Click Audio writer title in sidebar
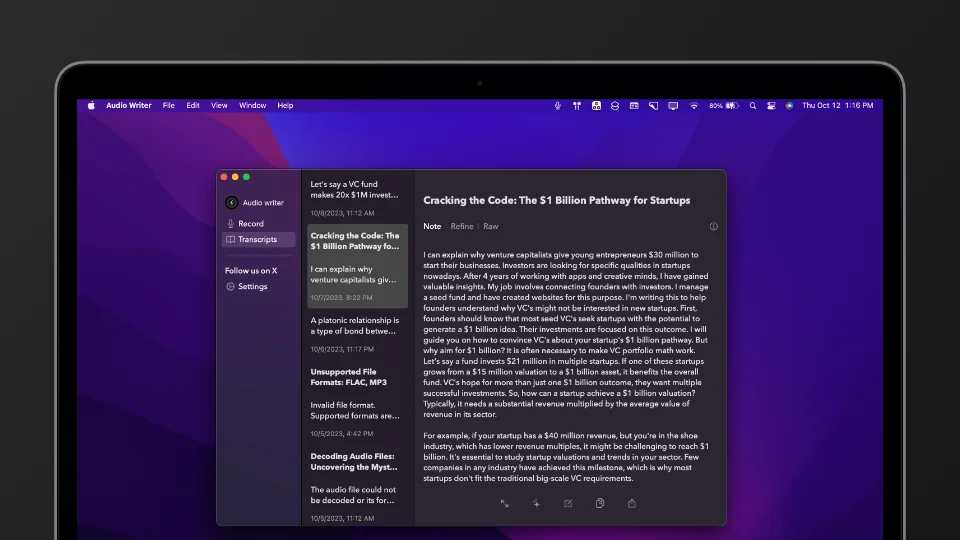 (263, 203)
